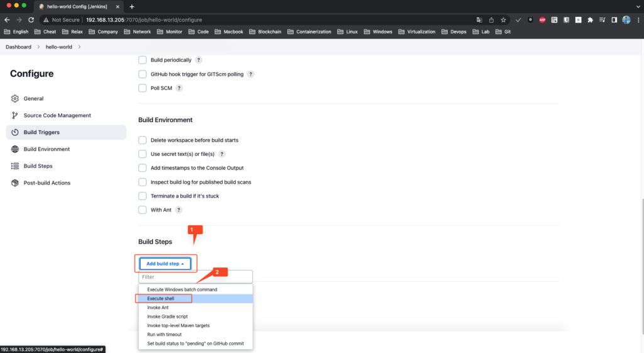This screenshot has width=644, height=353.
Task: Select Set build status to pending on GitHub commit
Action: pos(196,344)
